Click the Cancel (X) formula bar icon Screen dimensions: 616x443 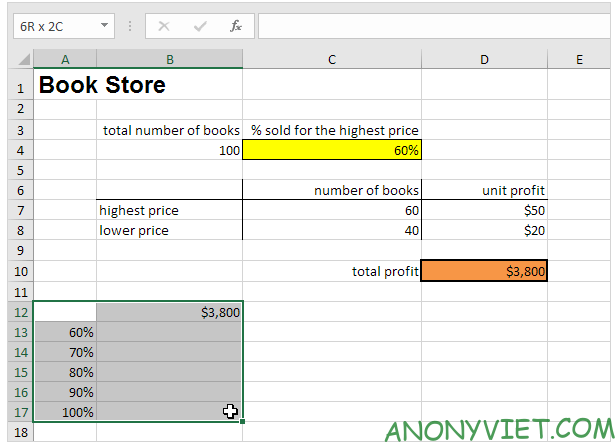164,25
